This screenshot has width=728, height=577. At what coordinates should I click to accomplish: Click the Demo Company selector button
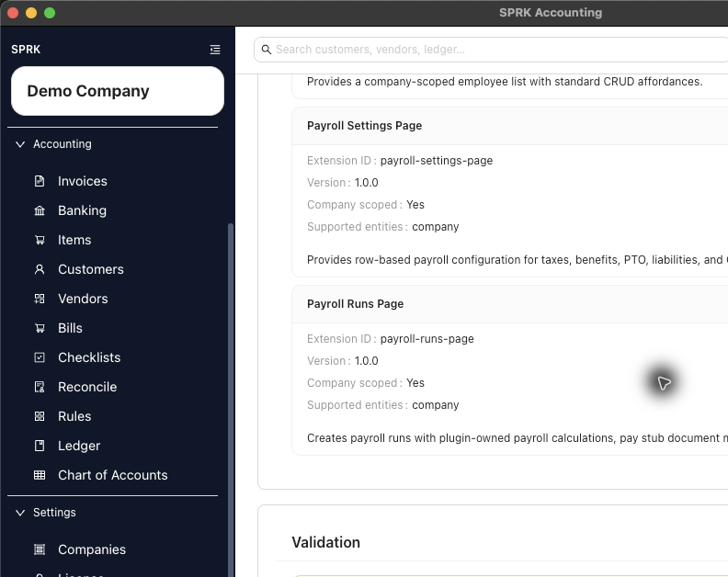118,91
